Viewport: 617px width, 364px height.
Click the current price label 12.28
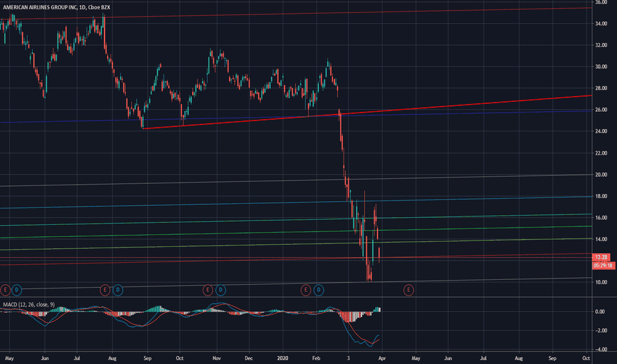point(601,257)
